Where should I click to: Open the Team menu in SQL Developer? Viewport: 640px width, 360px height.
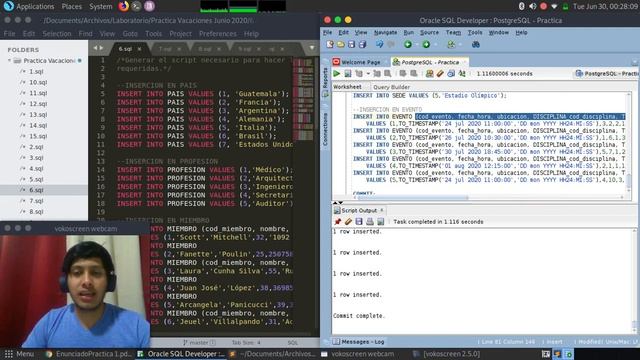[453, 32]
